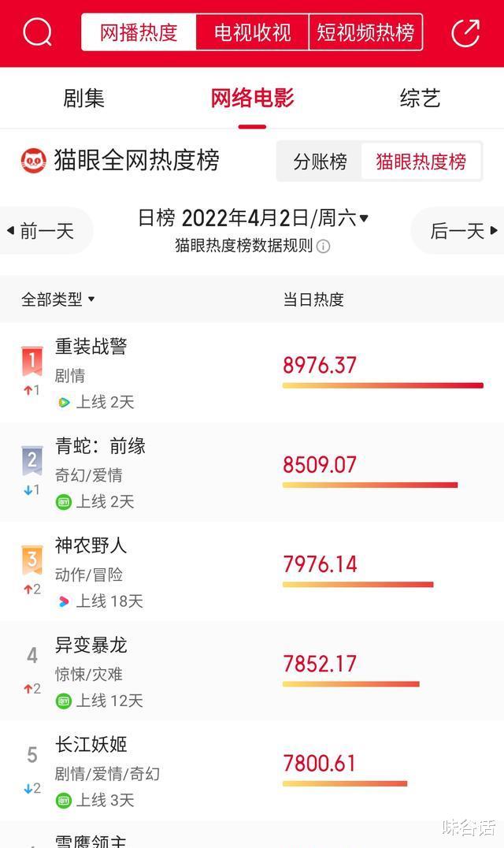Viewport: 504px width, 848px height.
Task: Open the info icon beside 猫眼热度榜数据规则
Action: [323, 247]
